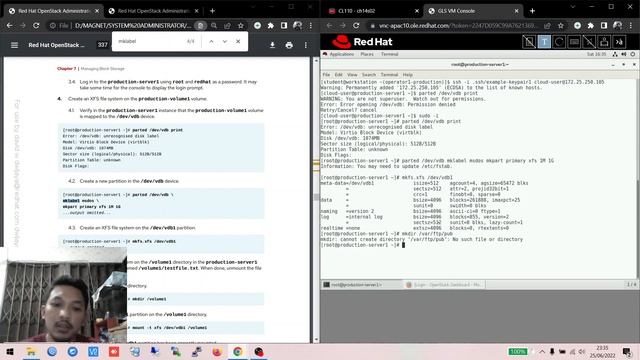Open new tab in VM console browser
The image size is (640, 360).
(x=532, y=11)
